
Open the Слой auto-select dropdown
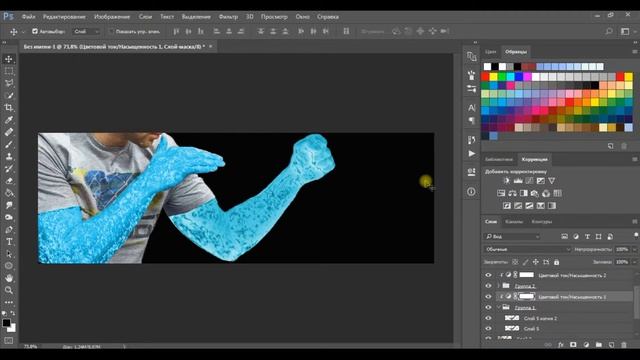(x=87, y=31)
